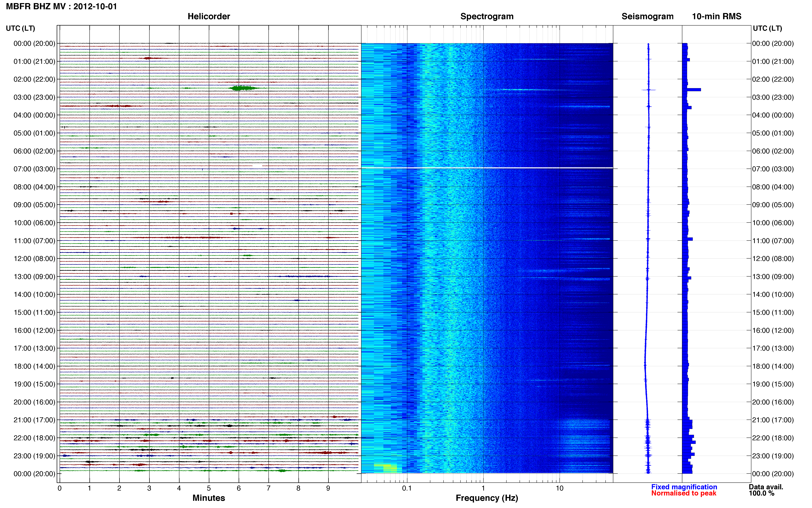Image resolution: width=812 pixels, height=508 pixels.
Task: Click the yellow-green low-frequency patch in spectrogram
Action: point(386,468)
